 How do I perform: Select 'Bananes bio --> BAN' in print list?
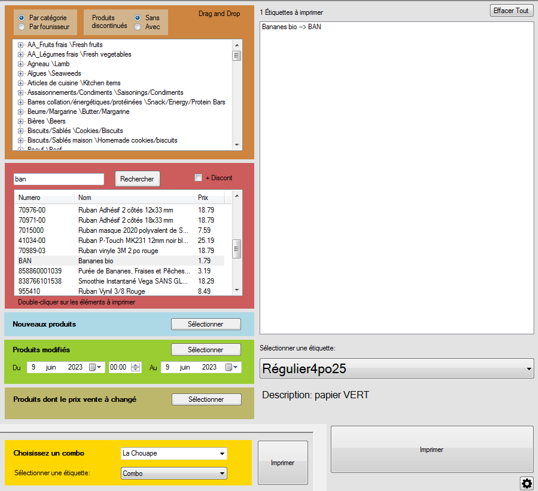(x=291, y=27)
